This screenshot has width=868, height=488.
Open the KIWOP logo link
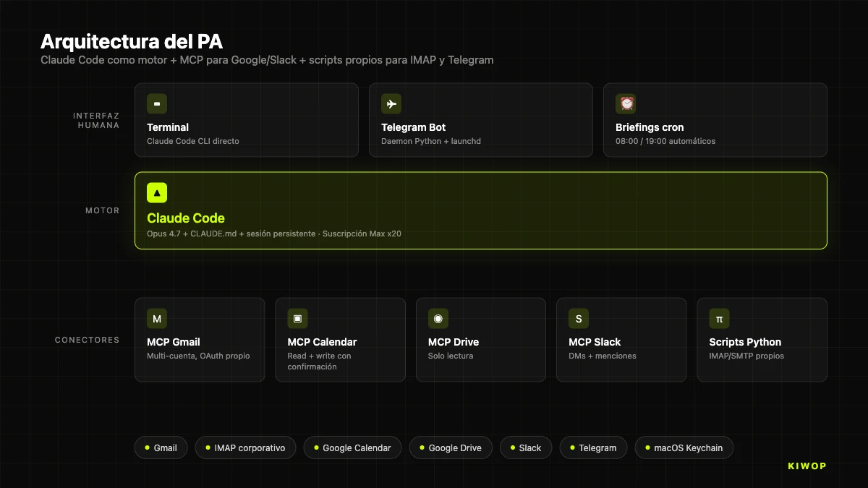coord(807,466)
